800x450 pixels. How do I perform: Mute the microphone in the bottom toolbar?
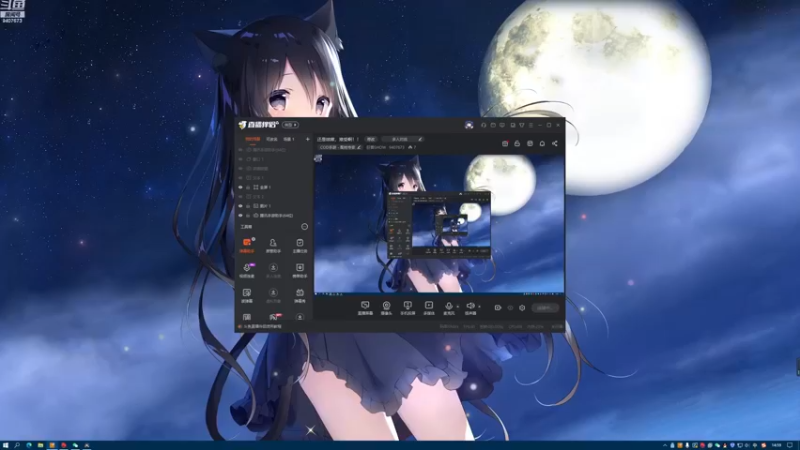pyautogui.click(x=448, y=308)
